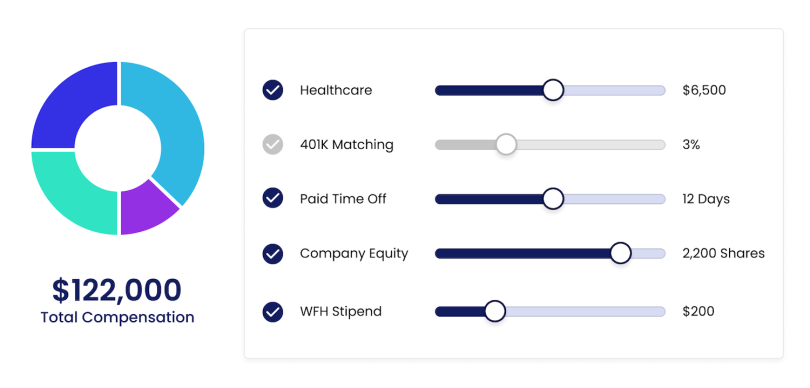
Task: Click the Company Equity label
Action: 354,254
